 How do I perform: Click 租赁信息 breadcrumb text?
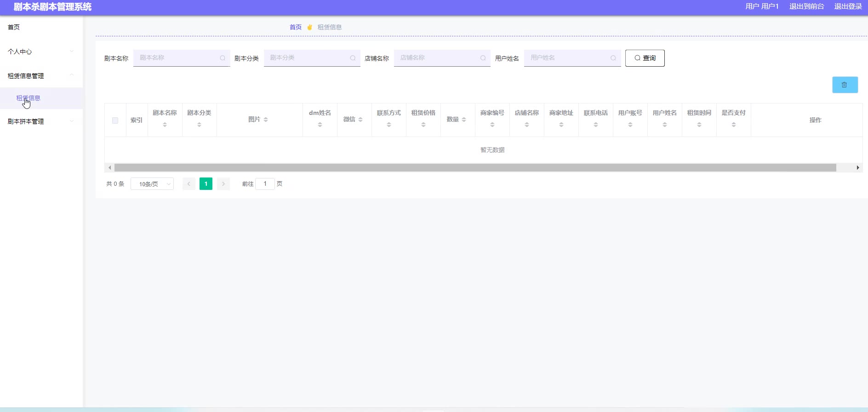330,27
